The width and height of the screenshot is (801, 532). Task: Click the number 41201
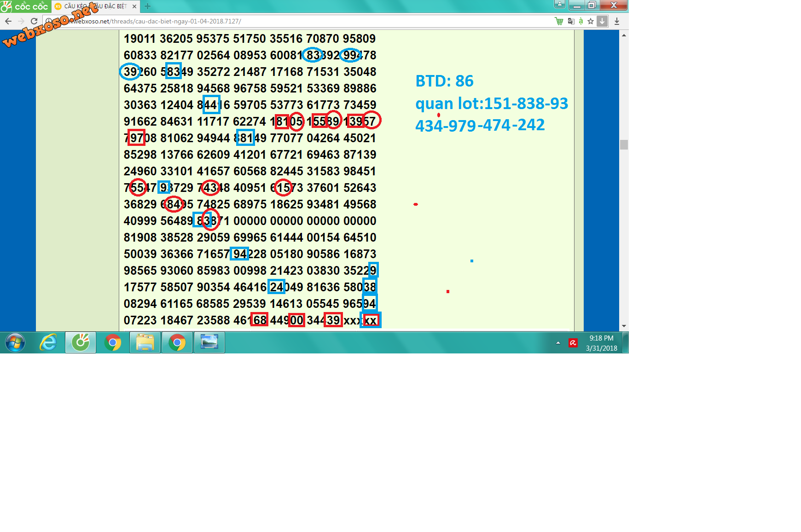pos(250,155)
